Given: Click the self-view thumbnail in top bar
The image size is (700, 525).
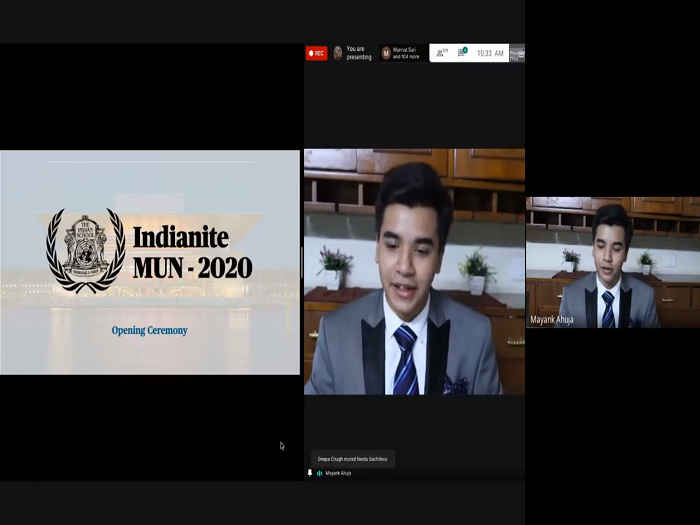Looking at the screenshot, I should click(517, 53).
